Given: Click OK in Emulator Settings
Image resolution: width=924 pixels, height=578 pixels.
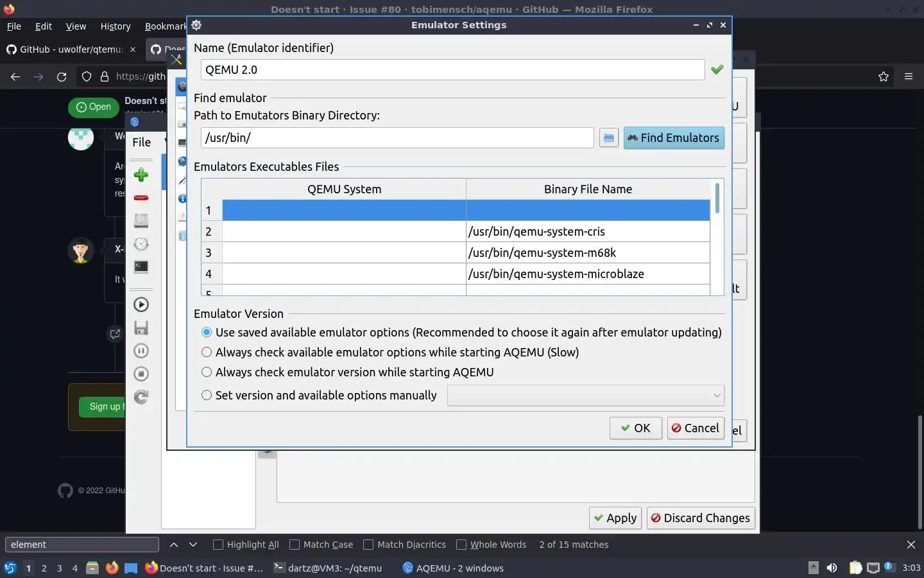Looking at the screenshot, I should click(635, 428).
